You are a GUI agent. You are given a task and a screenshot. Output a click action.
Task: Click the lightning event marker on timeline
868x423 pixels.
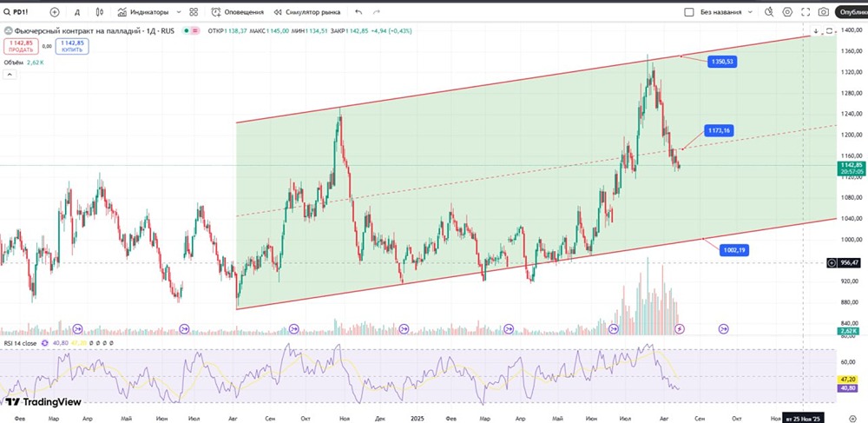point(681,329)
